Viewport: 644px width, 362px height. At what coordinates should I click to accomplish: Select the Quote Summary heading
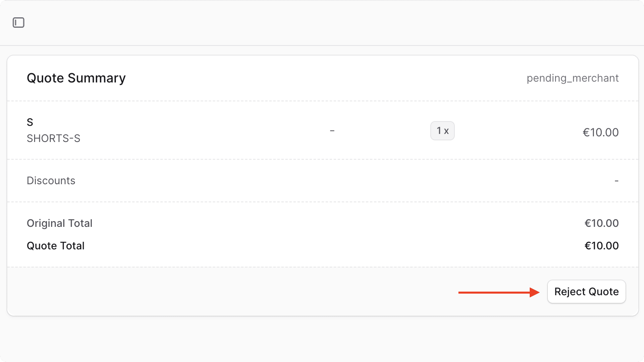[x=76, y=78]
